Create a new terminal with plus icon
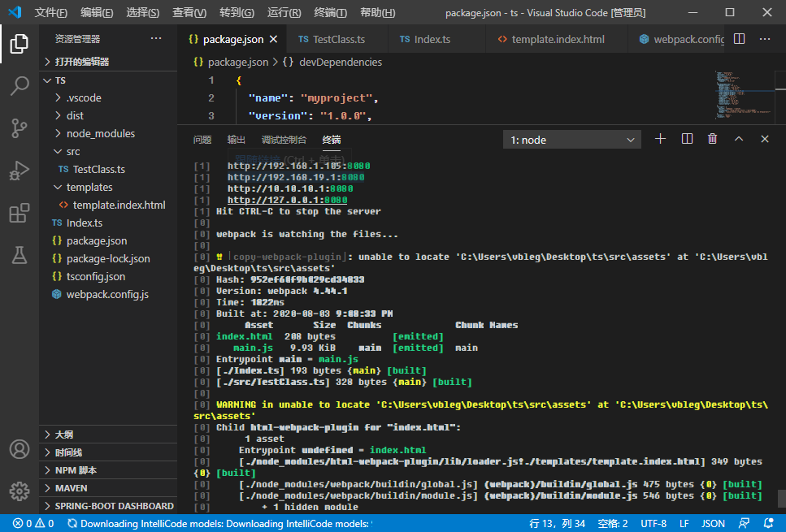 [x=660, y=139]
